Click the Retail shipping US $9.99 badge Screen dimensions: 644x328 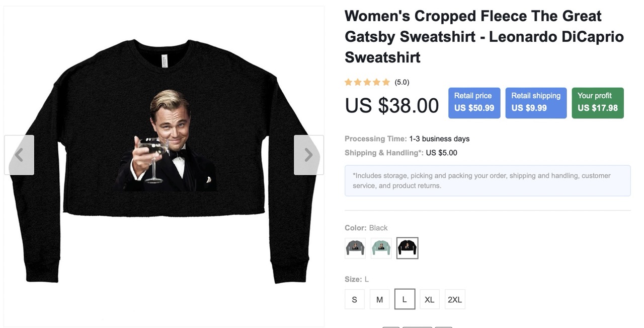point(536,103)
